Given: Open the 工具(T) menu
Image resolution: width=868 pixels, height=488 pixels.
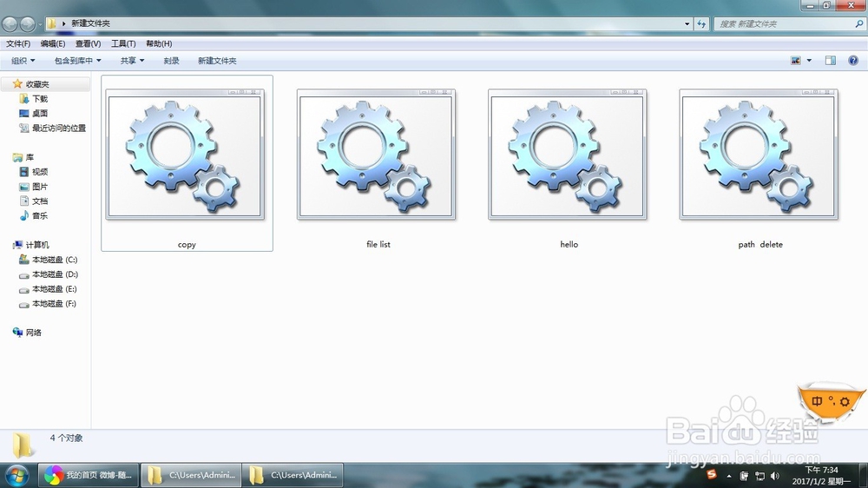Looking at the screenshot, I should click(123, 43).
